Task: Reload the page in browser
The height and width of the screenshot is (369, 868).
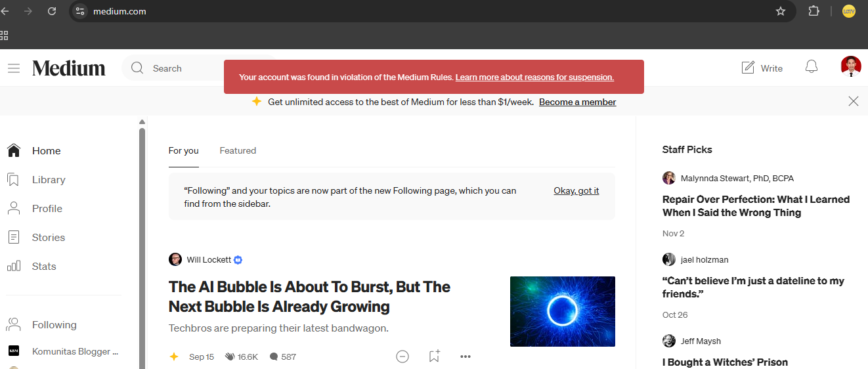Action: tap(52, 11)
